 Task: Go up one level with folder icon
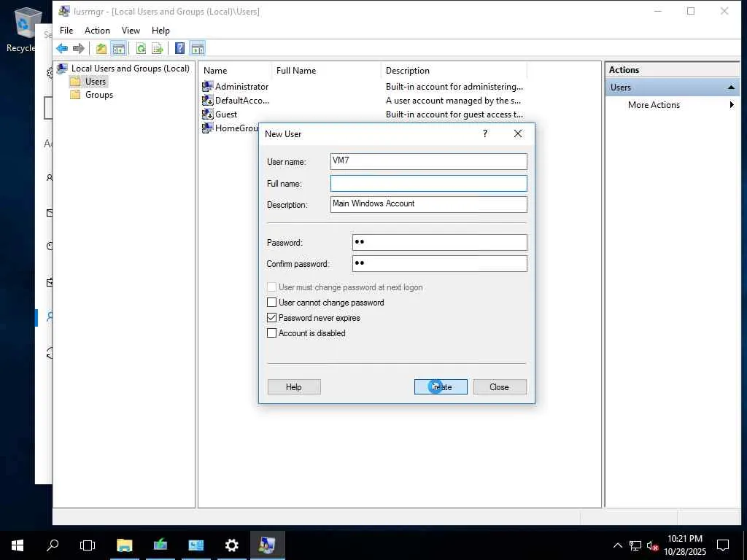[101, 49]
